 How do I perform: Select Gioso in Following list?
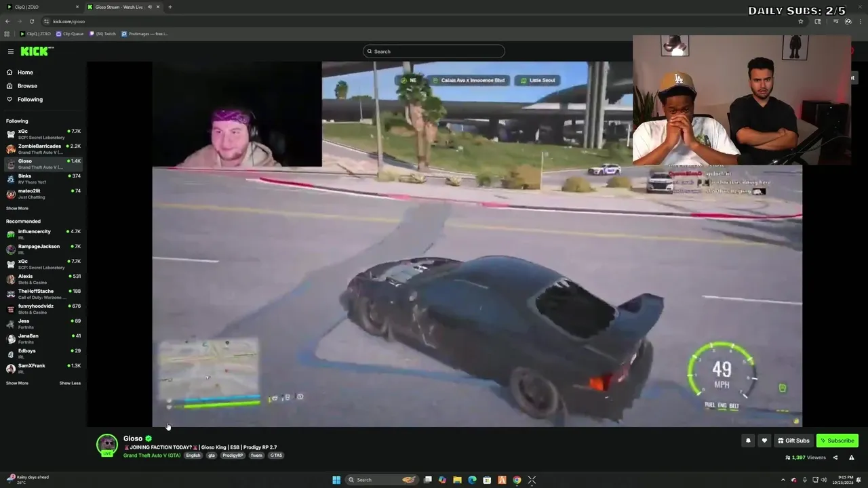(x=43, y=164)
